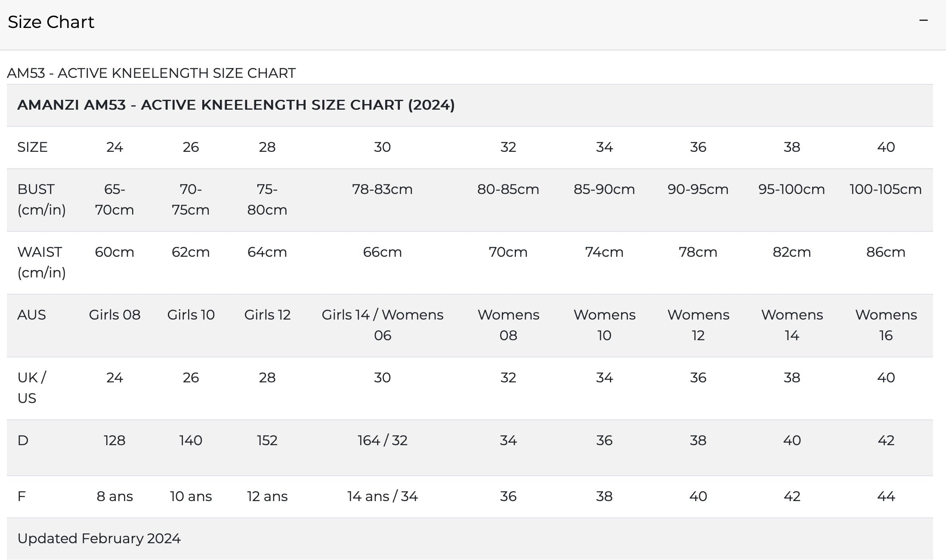Click the AM53 - Active Kneelength subtitle text
This screenshot has height=560, width=946.
[151, 73]
